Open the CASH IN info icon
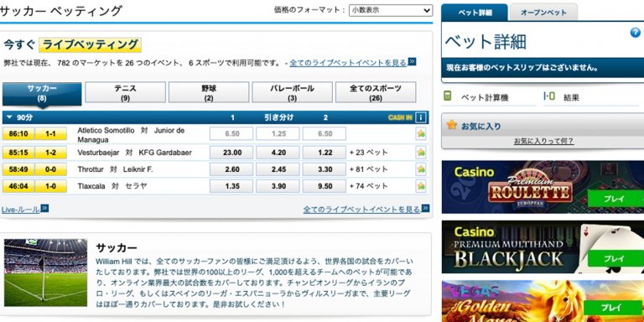Image resolution: width=644 pixels, height=322 pixels. pos(421,118)
